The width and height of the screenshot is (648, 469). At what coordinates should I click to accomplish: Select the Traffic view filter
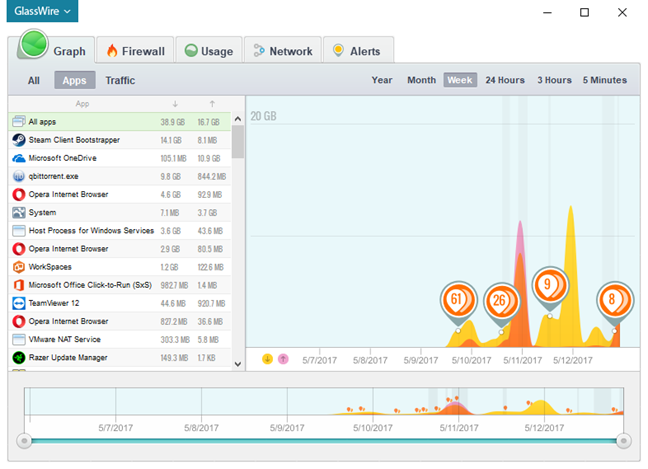click(x=120, y=80)
